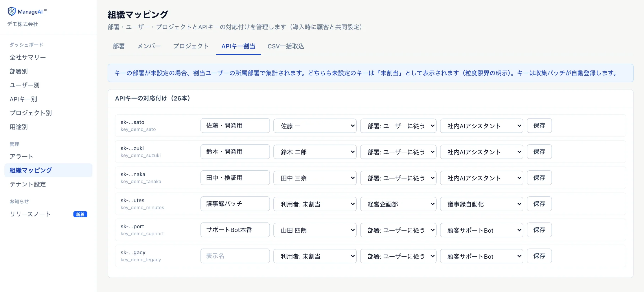Focus the empty 表示名 field for key_demo_legacy

235,256
